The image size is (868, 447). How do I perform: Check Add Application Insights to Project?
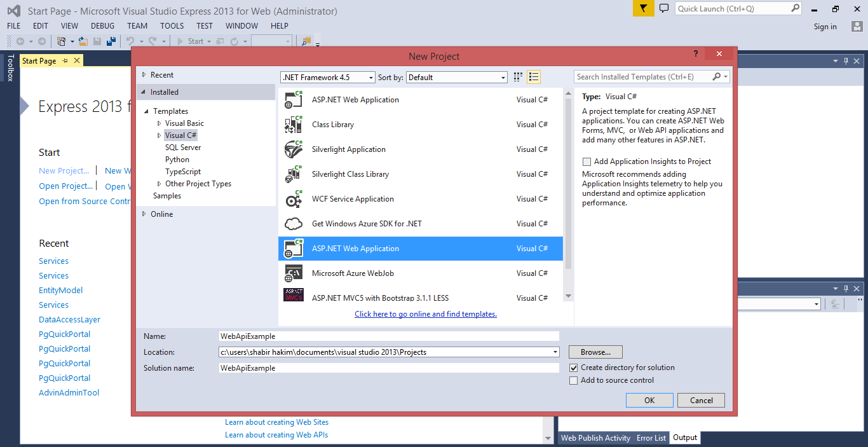click(x=586, y=162)
